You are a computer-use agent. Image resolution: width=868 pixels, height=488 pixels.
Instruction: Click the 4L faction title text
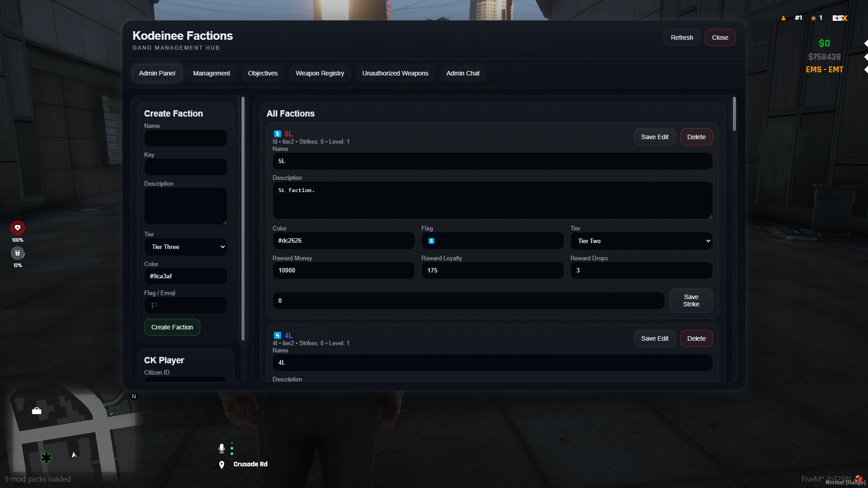pyautogui.click(x=288, y=335)
